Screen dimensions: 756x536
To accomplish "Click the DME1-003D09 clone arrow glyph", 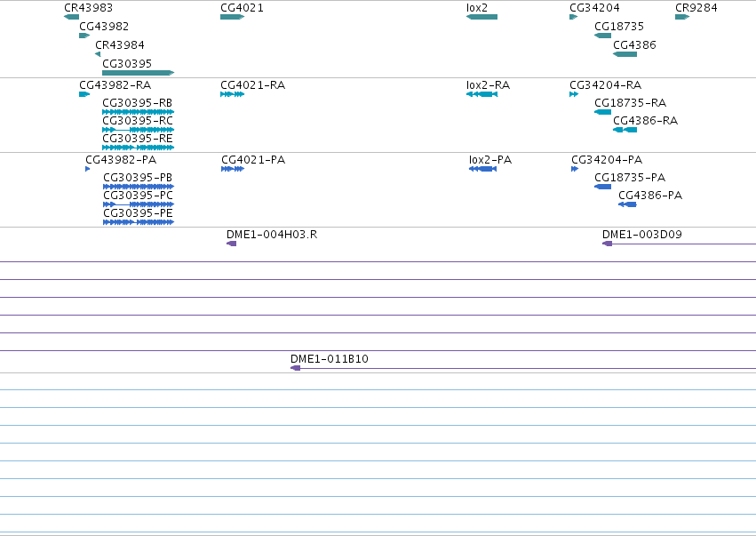I will click(607, 244).
